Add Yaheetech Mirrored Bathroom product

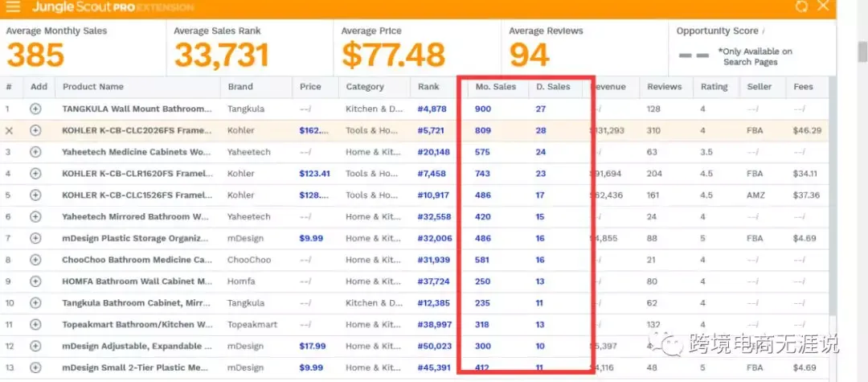coord(35,217)
